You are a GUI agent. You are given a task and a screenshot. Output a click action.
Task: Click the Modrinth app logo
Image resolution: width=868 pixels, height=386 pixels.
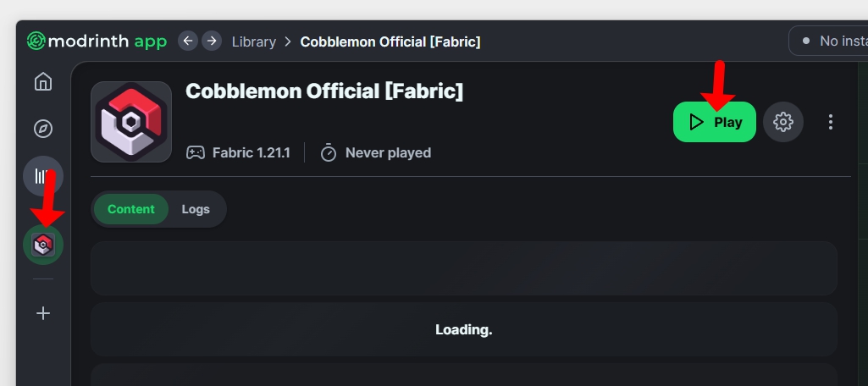click(97, 41)
